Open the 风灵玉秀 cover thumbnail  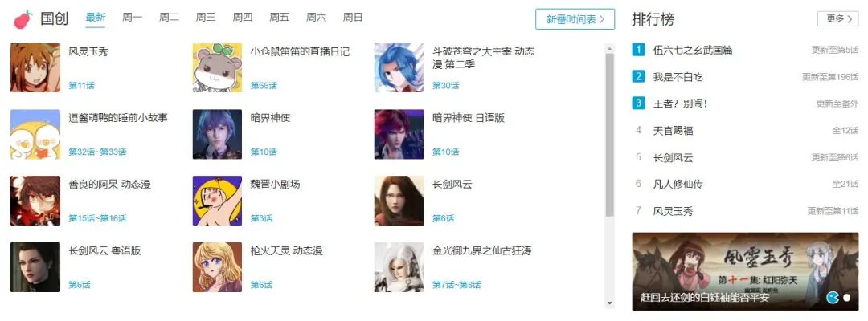[x=35, y=67]
